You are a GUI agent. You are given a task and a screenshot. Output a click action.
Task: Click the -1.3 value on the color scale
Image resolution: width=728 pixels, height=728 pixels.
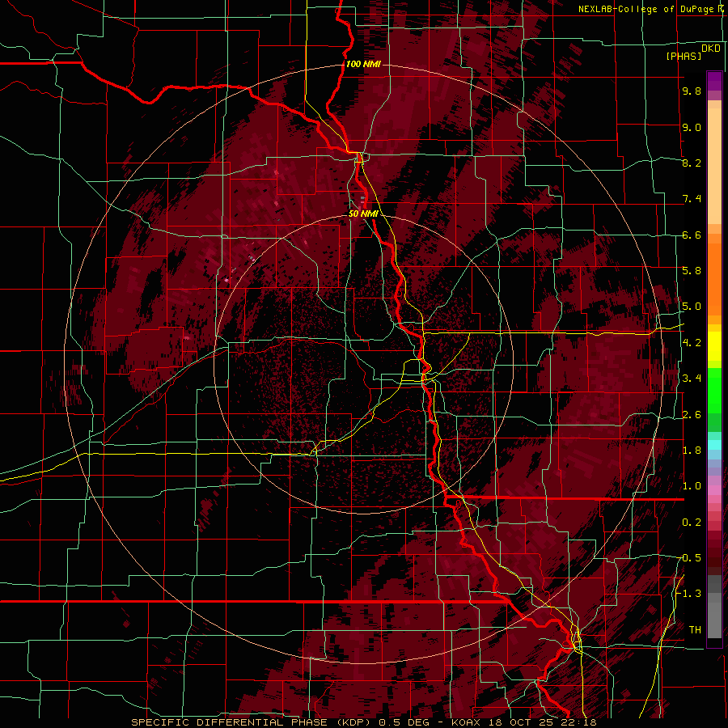click(689, 594)
